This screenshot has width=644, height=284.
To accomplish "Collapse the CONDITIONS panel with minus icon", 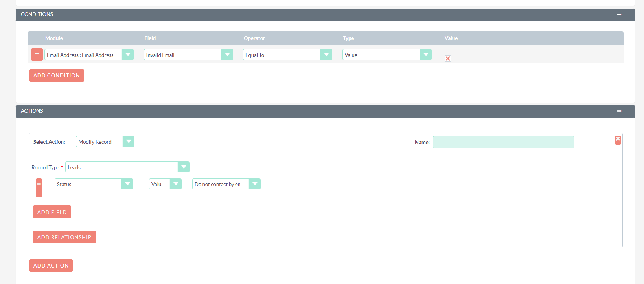I will pyautogui.click(x=619, y=15).
